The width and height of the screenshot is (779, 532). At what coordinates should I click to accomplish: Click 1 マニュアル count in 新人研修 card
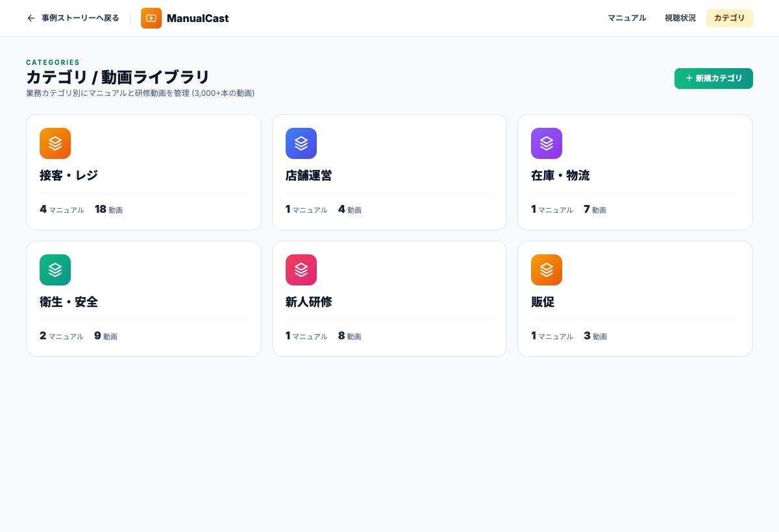(306, 336)
